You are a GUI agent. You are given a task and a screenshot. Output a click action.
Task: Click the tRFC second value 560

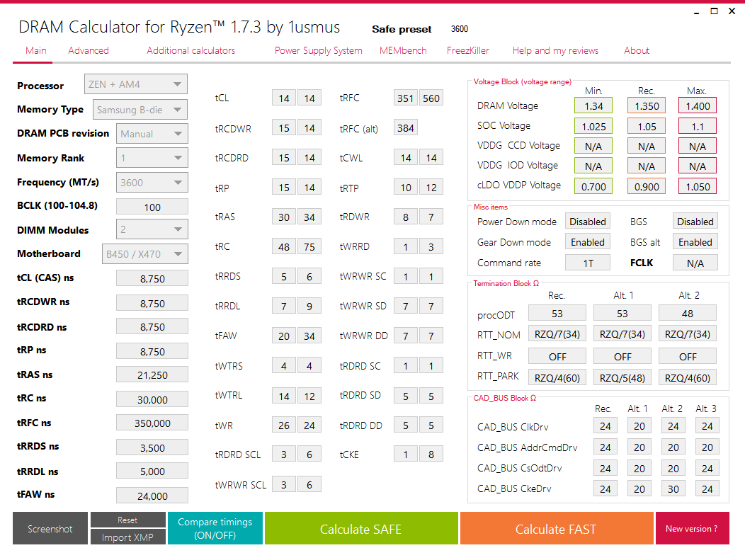(x=431, y=98)
